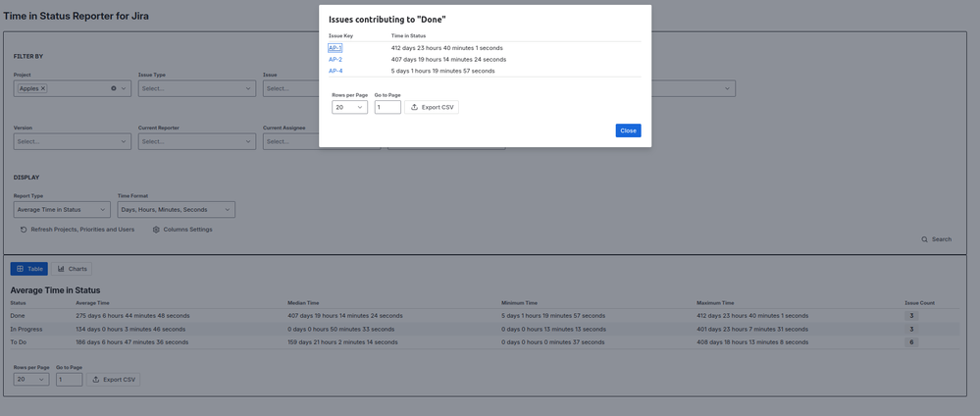Open the Report Type dropdown
Viewport: 980px width, 416px height.
click(62, 210)
